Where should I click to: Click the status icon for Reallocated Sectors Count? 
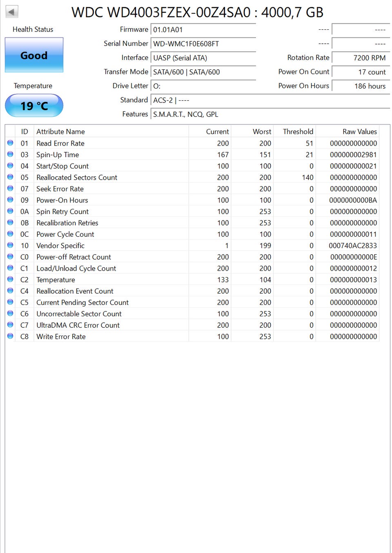[10, 177]
